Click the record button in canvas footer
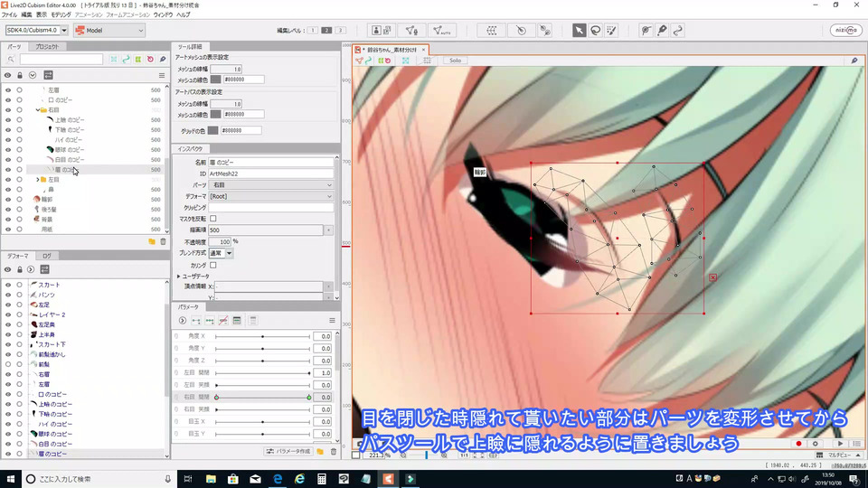 pyautogui.click(x=798, y=444)
